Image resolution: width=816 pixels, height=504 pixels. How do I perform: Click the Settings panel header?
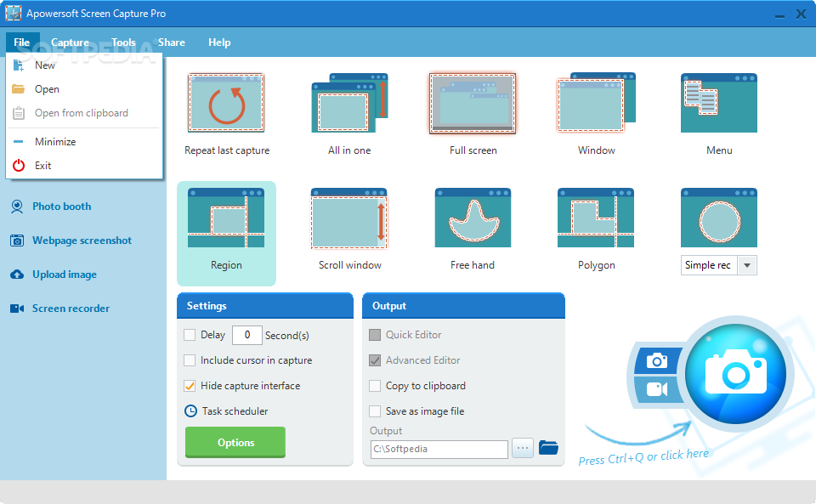265,306
